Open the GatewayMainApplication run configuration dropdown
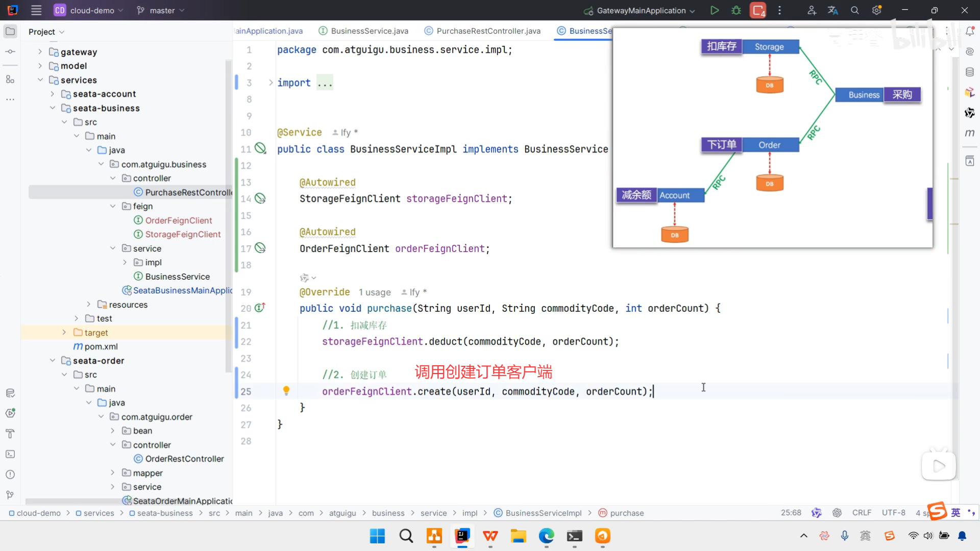The height and width of the screenshot is (551, 980). (x=641, y=10)
